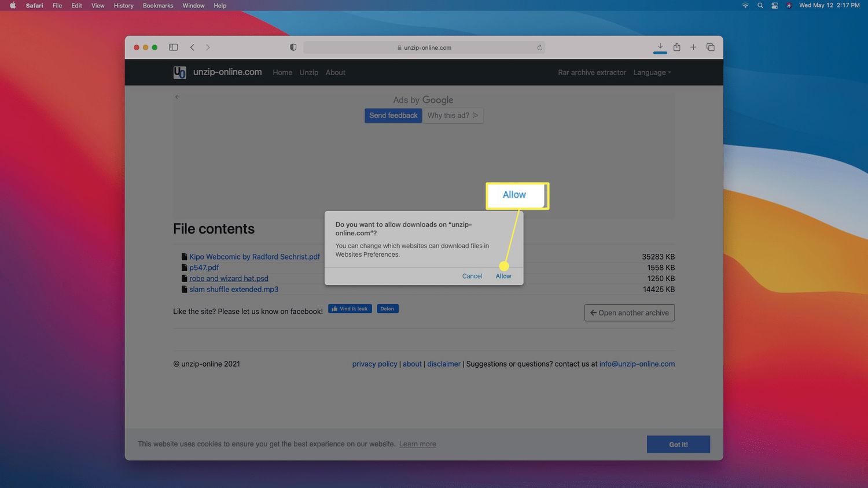868x488 pixels.
Task: Reload page using the refresh icon
Action: pyautogui.click(x=539, y=48)
